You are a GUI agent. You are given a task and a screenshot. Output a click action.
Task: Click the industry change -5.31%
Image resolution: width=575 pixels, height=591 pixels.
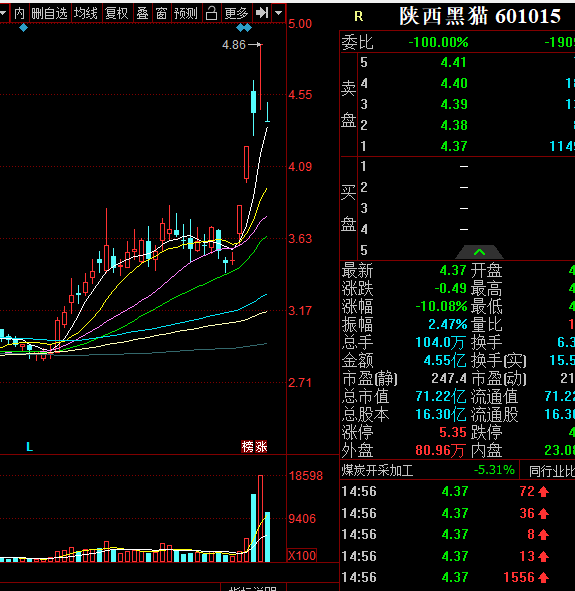[x=494, y=470]
